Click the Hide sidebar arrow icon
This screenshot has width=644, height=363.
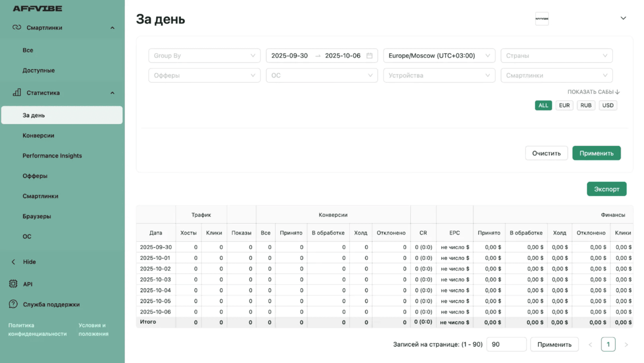tap(13, 262)
